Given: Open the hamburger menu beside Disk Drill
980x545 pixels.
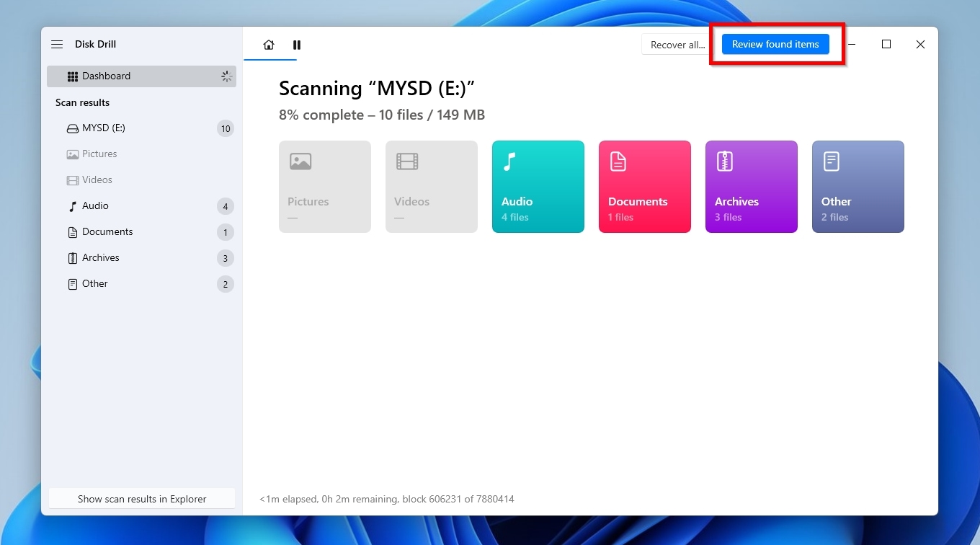Looking at the screenshot, I should (57, 45).
